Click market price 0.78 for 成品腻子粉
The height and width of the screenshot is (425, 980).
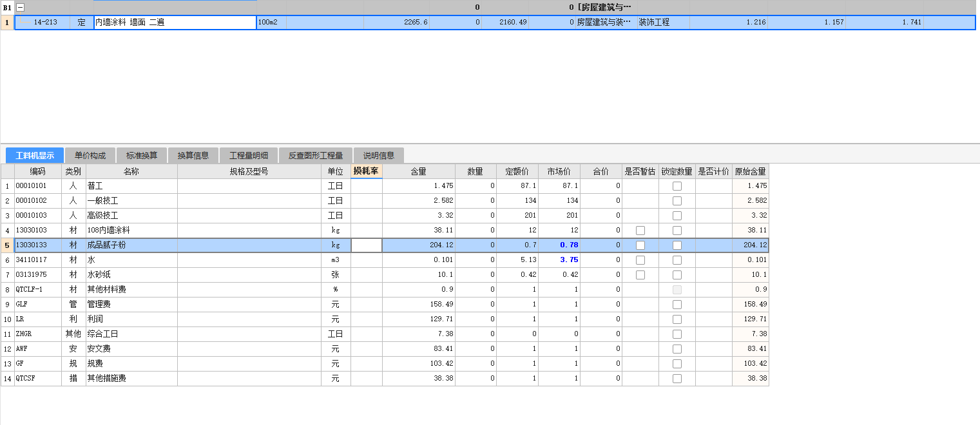coord(559,245)
